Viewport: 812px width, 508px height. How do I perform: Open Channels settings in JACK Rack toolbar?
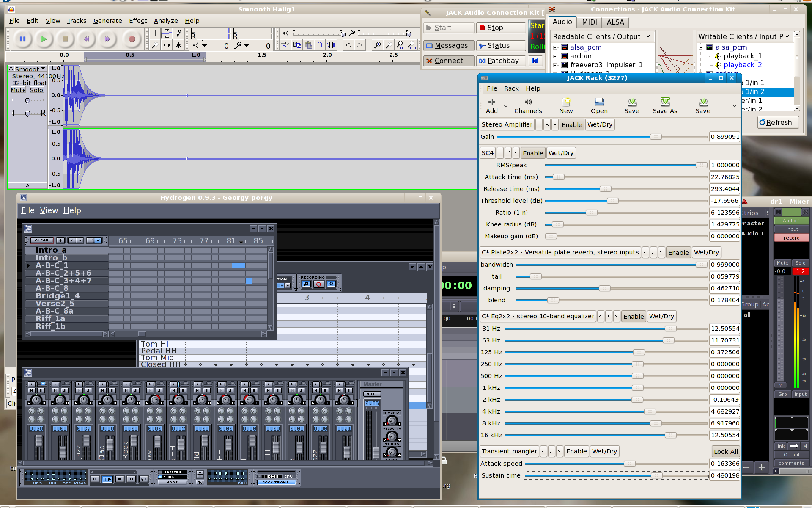tap(528, 106)
